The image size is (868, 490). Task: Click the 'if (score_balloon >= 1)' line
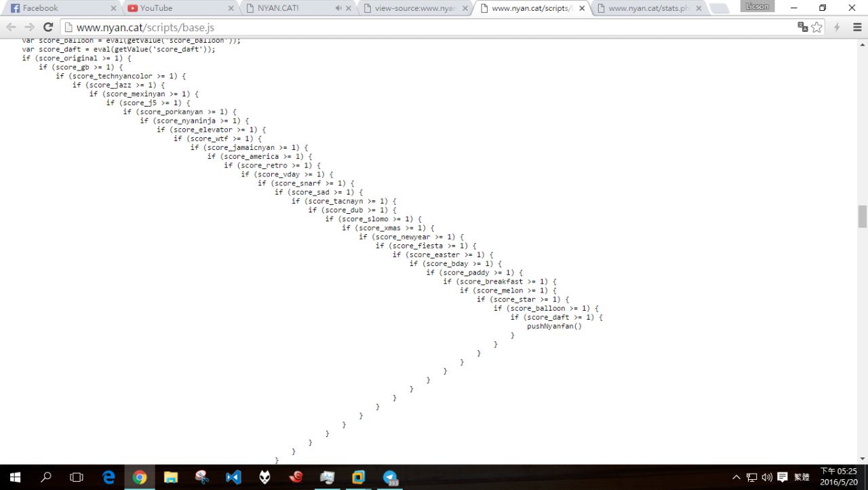(546, 308)
